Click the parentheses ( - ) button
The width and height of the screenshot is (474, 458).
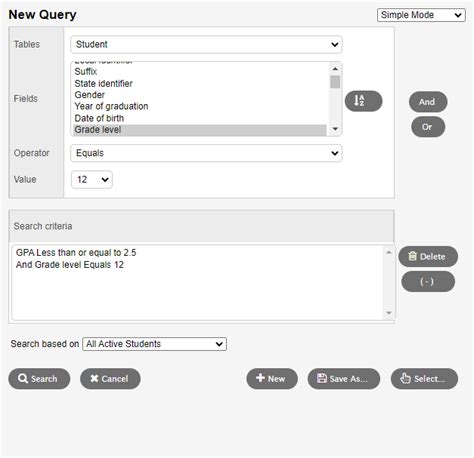(x=428, y=282)
